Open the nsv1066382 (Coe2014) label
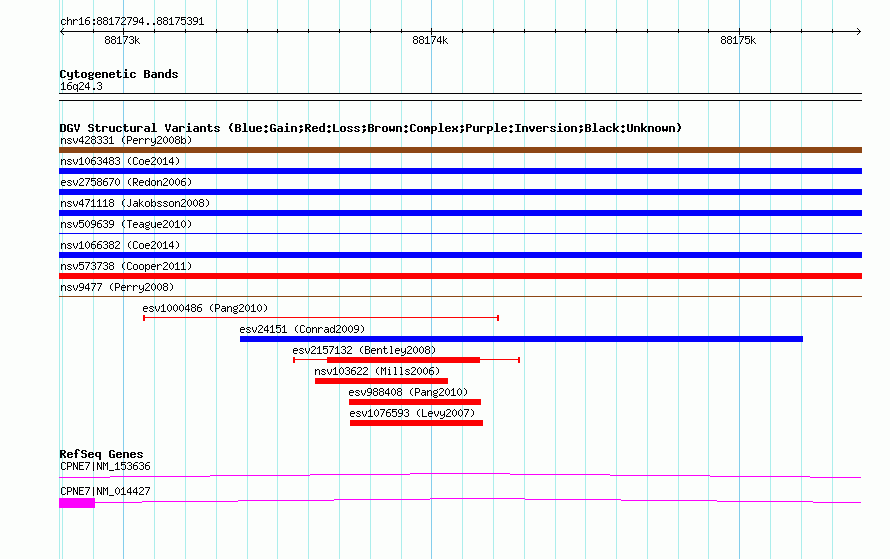Image resolution: width=890 pixels, height=559 pixels. (120, 245)
